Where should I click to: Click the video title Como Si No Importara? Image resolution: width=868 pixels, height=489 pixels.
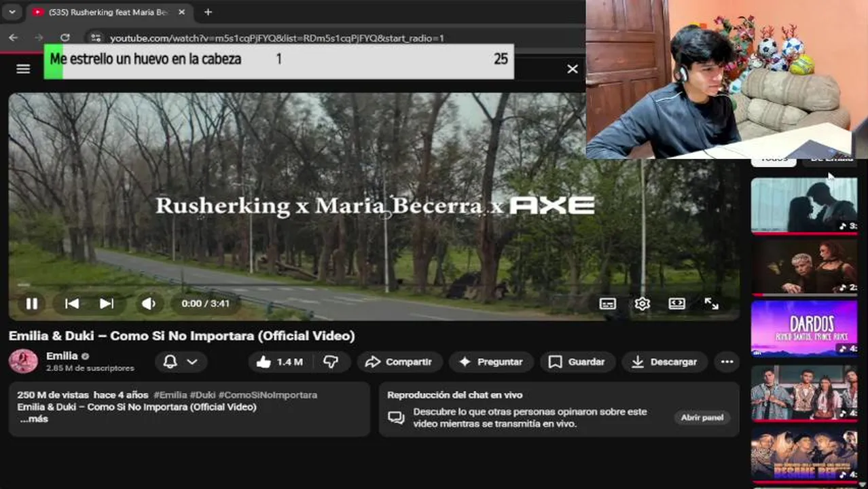pos(181,336)
